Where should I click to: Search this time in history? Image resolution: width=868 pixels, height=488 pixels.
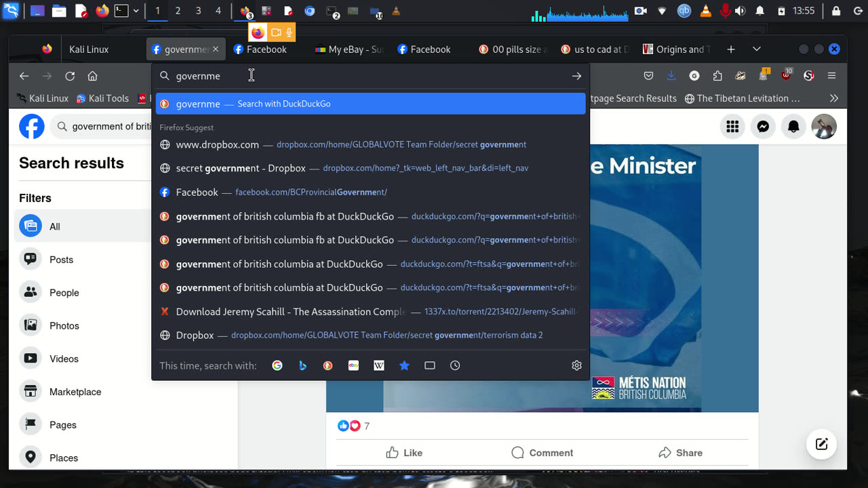tap(455, 365)
